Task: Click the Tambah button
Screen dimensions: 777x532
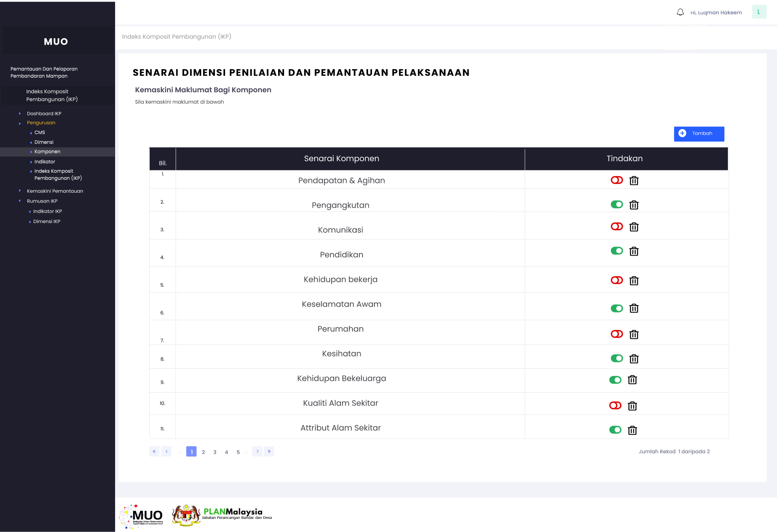Action: (x=699, y=133)
